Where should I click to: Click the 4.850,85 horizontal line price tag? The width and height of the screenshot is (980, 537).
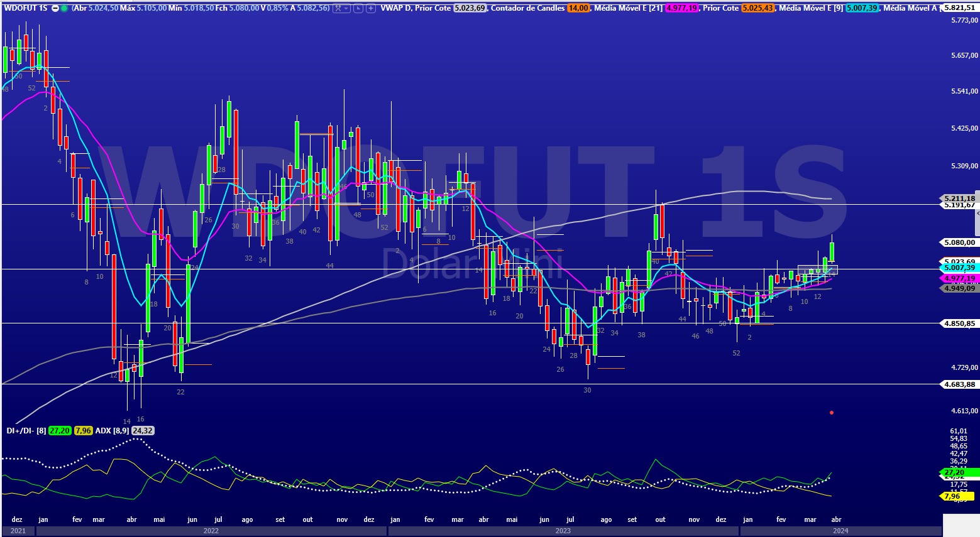point(959,323)
